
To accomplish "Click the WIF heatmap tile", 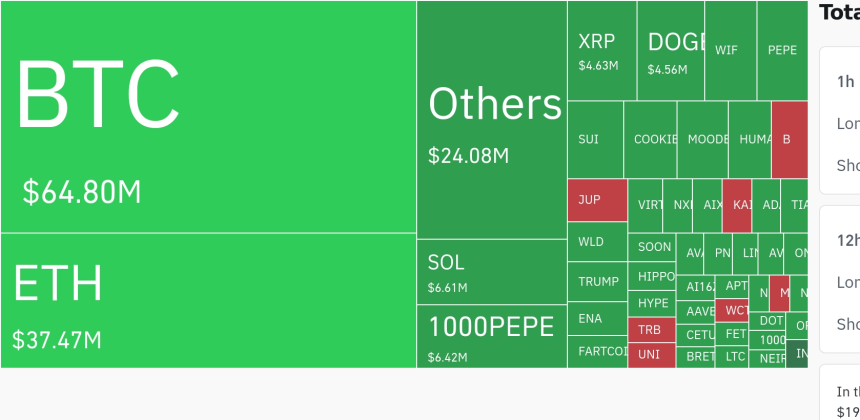I will pos(731,50).
